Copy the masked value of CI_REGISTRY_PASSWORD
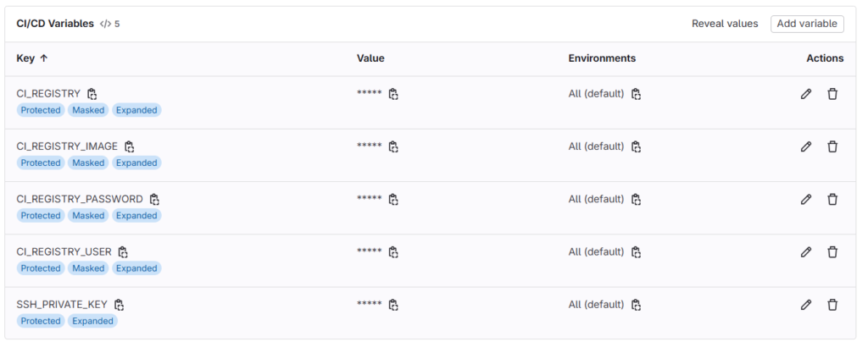 tap(393, 199)
